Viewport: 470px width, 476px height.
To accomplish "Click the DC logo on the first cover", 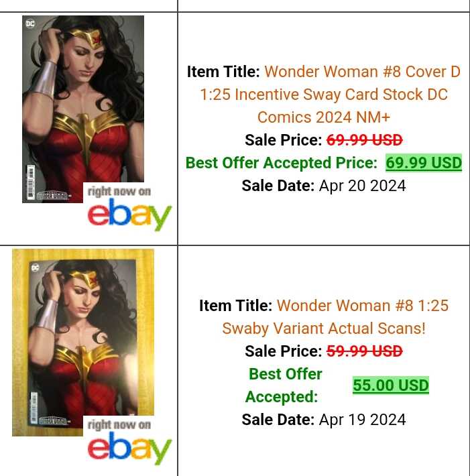I will pyautogui.click(x=30, y=23).
